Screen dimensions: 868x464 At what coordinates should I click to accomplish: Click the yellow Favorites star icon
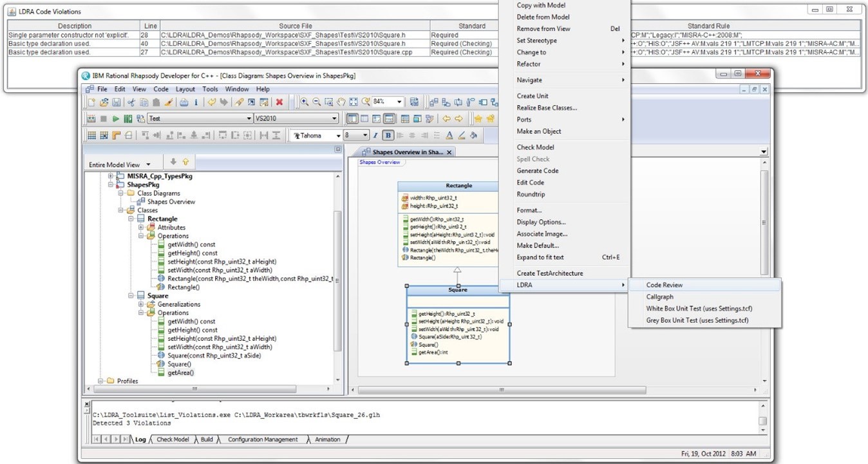(478, 119)
